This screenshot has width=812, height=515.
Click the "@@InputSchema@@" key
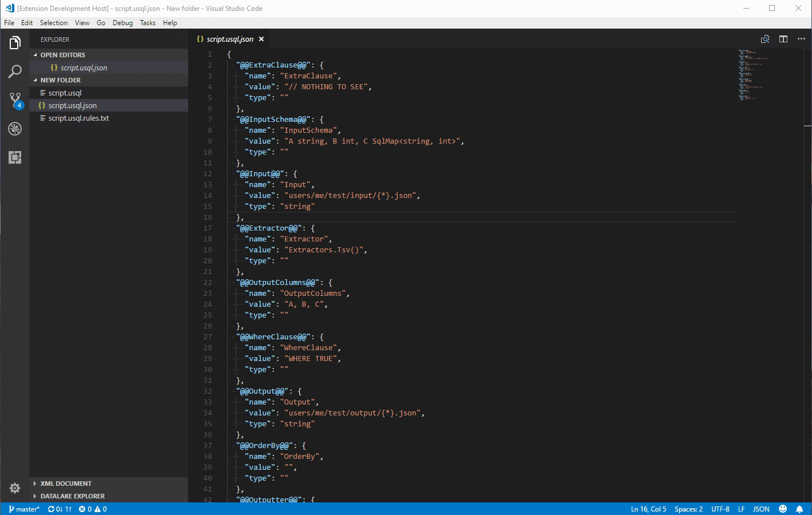point(273,120)
